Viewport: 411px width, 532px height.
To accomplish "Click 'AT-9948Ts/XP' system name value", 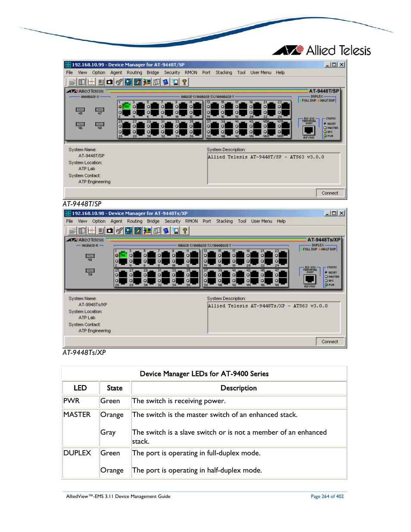I will point(93,305).
